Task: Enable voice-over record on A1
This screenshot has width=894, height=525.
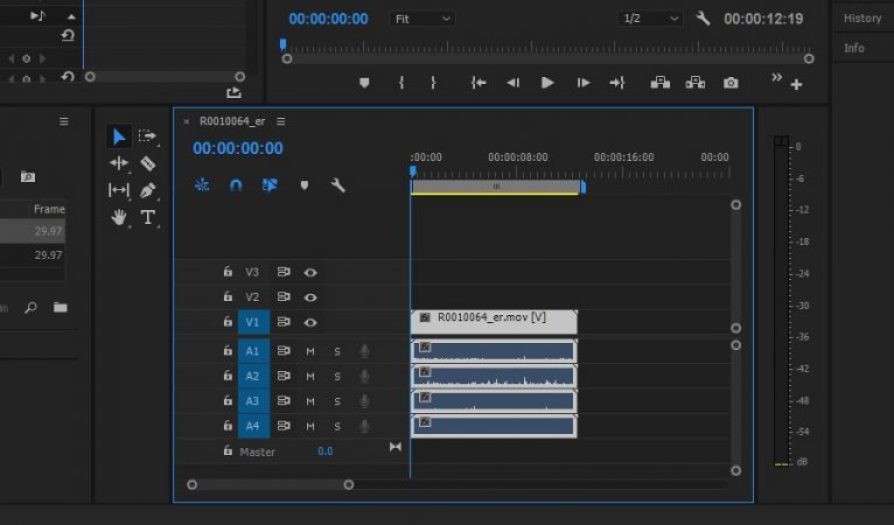Action: coord(364,351)
